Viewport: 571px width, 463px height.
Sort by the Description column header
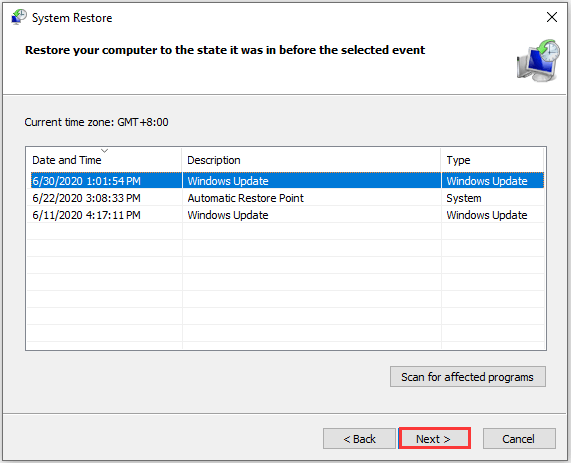311,160
